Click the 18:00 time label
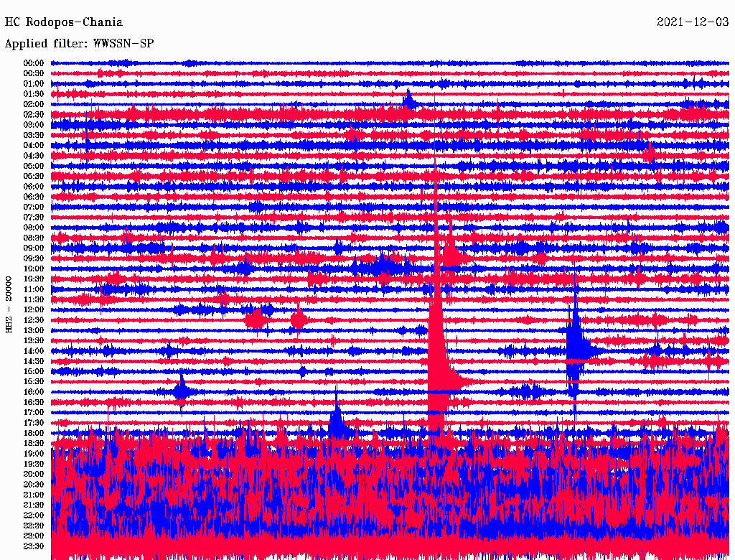The height and width of the screenshot is (560, 735). 34,433
